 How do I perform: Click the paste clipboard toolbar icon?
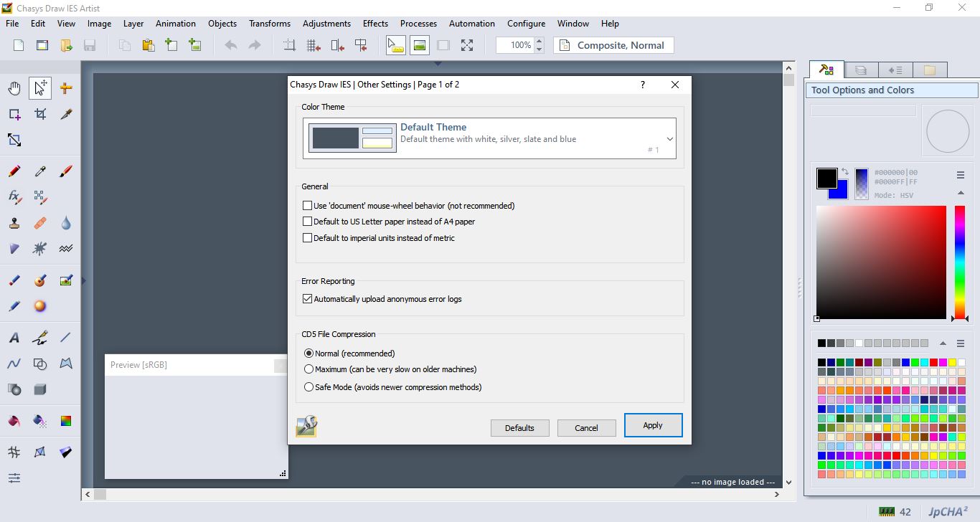click(x=148, y=45)
